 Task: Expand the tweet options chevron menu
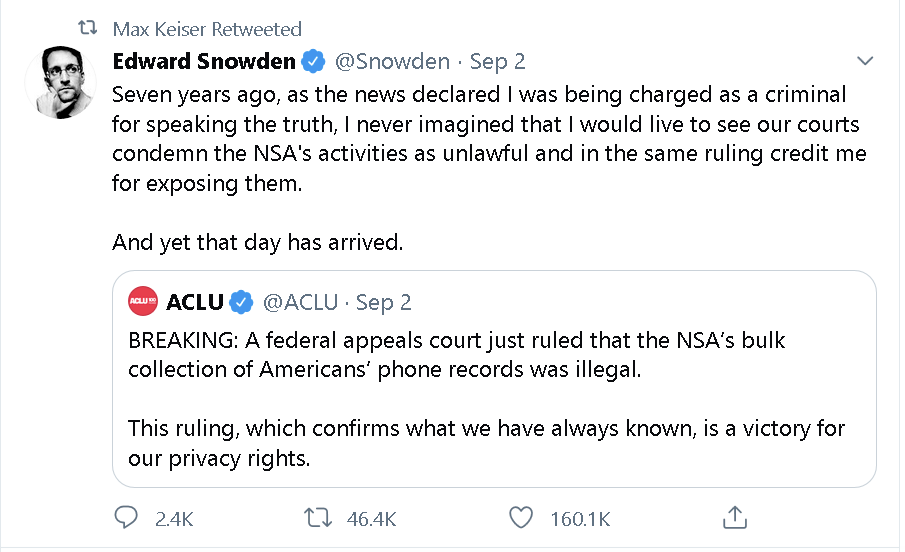click(x=865, y=61)
